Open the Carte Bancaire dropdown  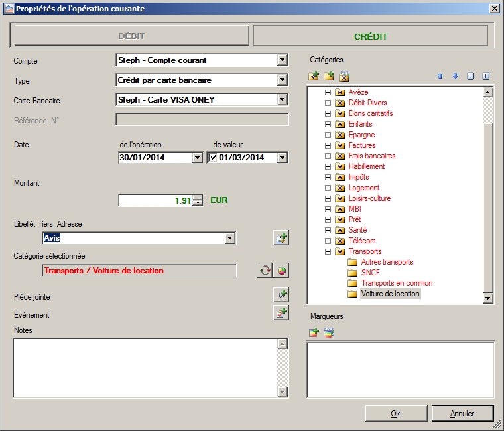coord(283,100)
